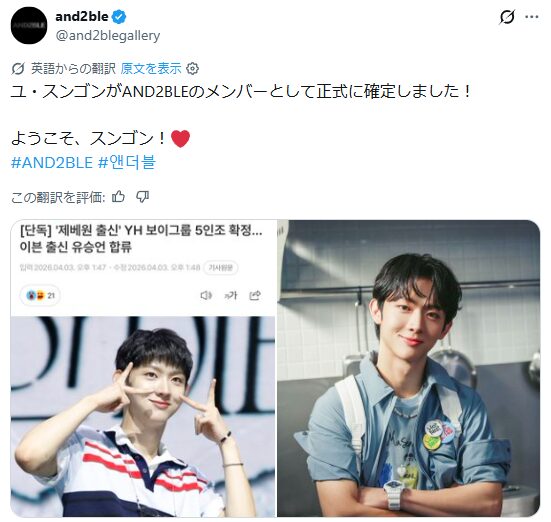The image size is (551, 522).
Task: Rate the translation with thumbs down
Action: 142,196
